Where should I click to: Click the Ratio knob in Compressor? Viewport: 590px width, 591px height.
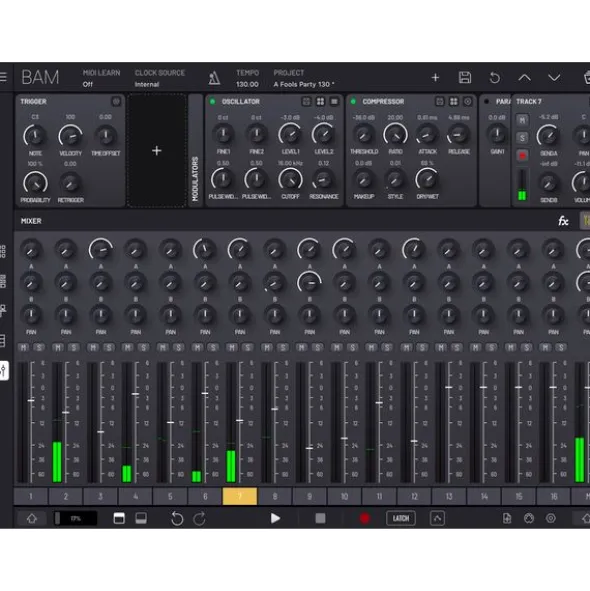coord(395,135)
